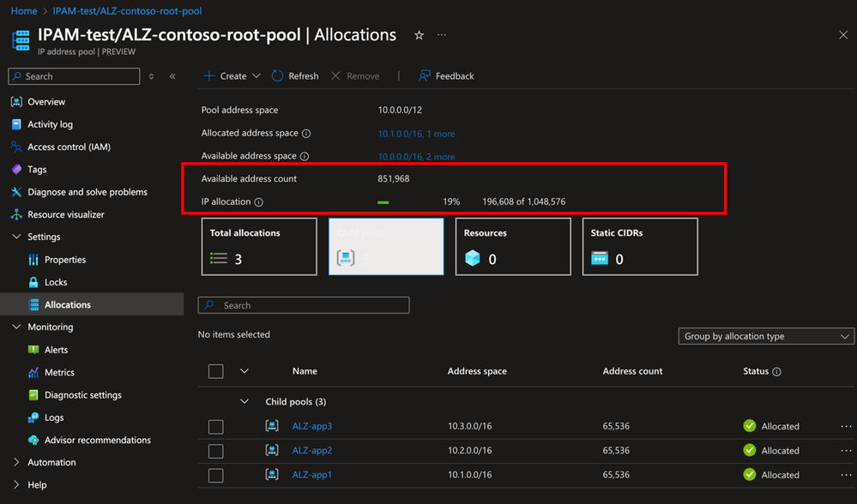
Task: Open the ALZ-app2 child pool link
Action: point(312,451)
